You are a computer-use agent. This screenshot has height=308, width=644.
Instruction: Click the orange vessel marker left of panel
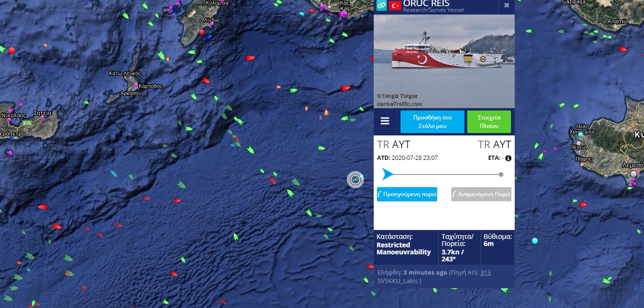[326, 112]
